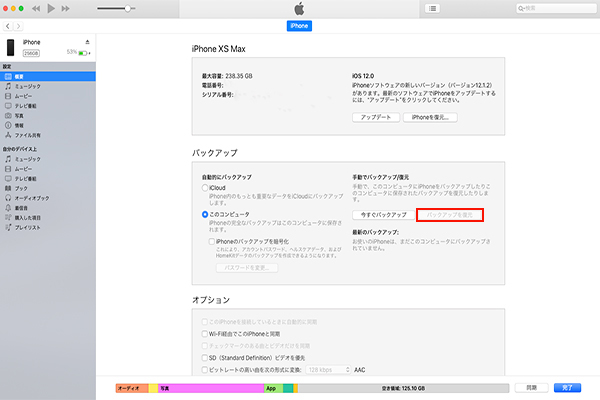Image resolution: width=600 pixels, height=400 pixels.
Task: Open テレビ番組 under 自分のデバイス上
Action: pyautogui.click(x=48, y=178)
